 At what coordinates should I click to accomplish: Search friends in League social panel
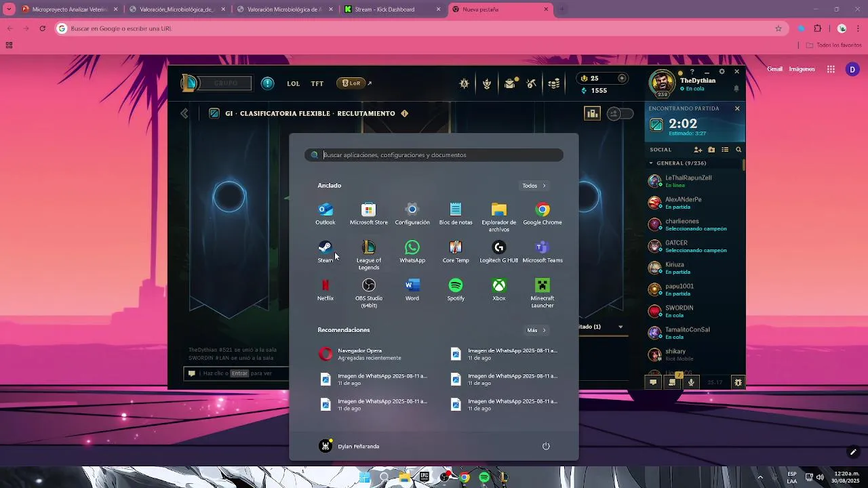(738, 150)
